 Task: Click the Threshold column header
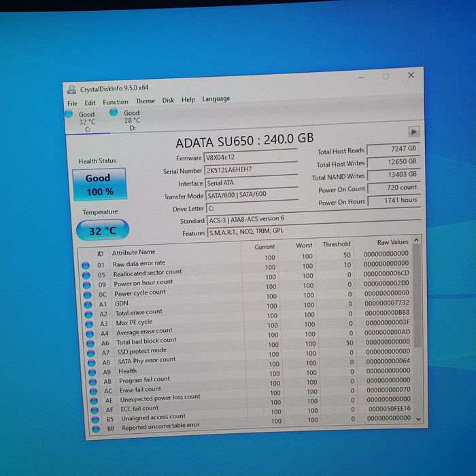tap(337, 244)
